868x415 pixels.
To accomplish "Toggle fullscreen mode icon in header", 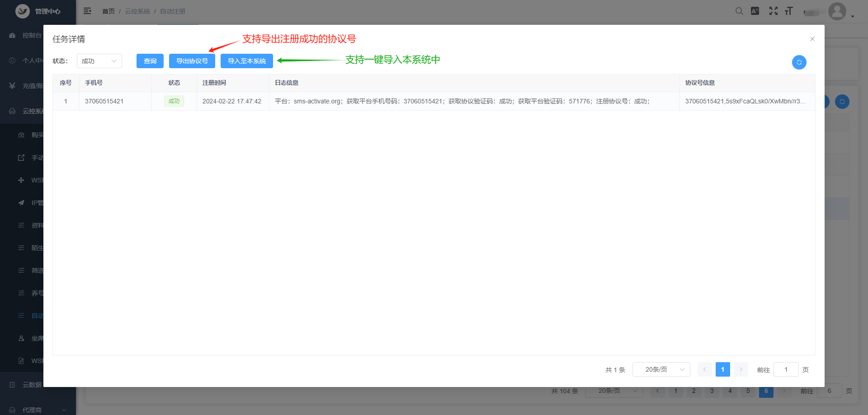I will tap(773, 11).
